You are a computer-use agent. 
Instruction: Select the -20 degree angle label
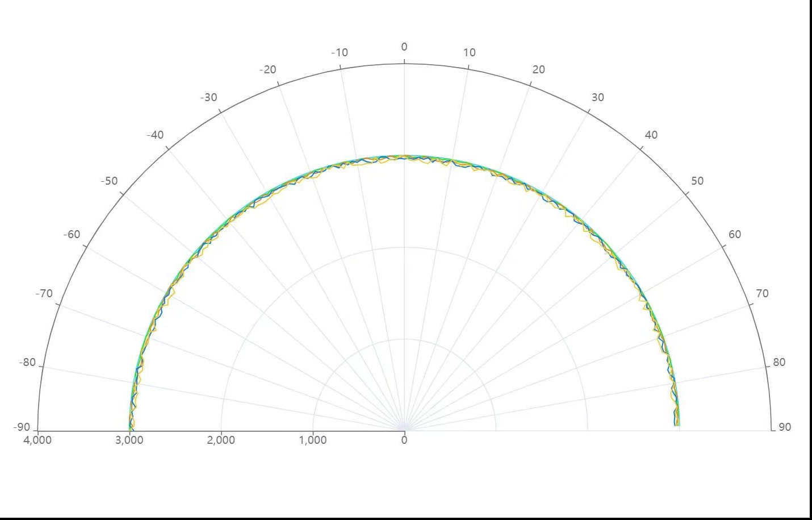(x=267, y=70)
